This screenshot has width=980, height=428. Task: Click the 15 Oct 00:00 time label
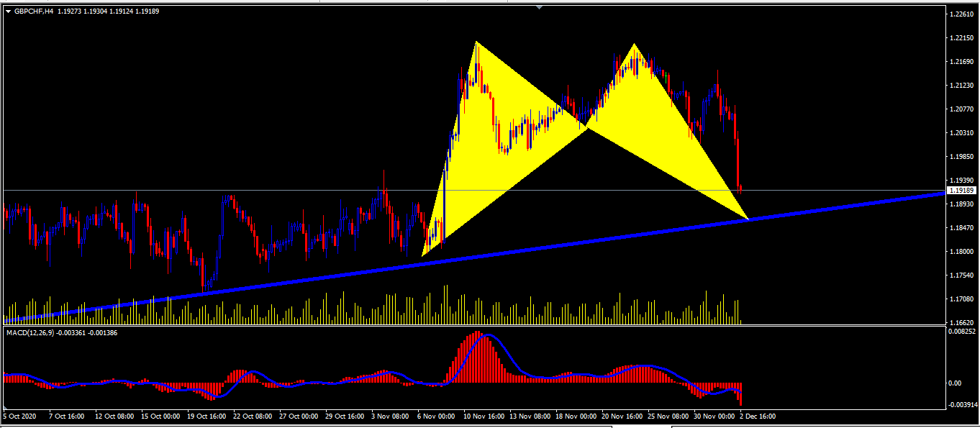(x=160, y=416)
